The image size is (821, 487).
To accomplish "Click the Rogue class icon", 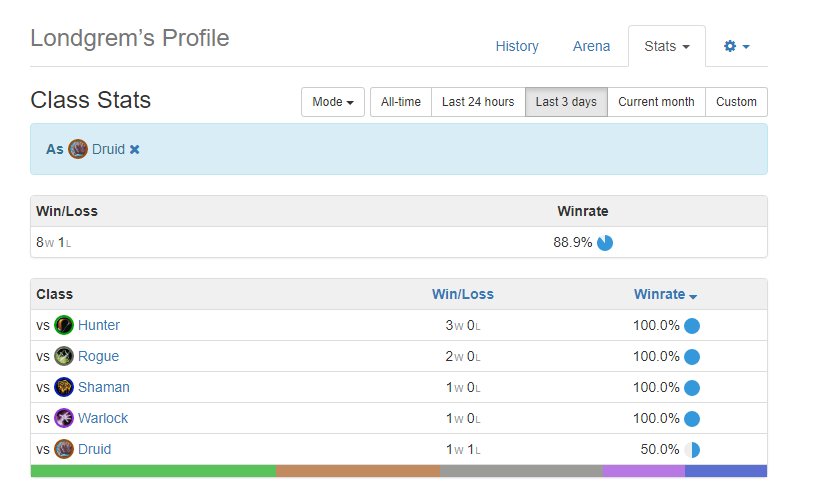I will [64, 356].
